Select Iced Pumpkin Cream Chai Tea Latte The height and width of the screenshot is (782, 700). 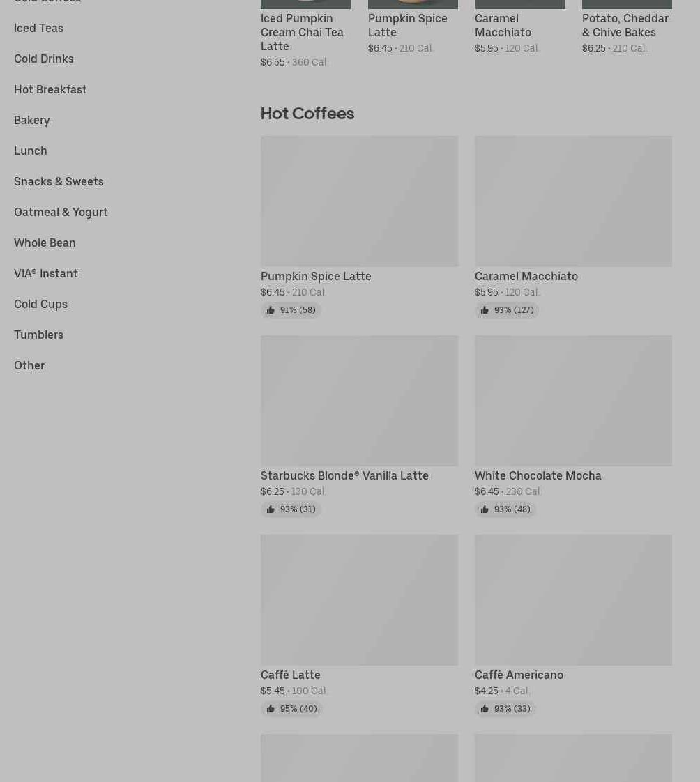click(302, 32)
